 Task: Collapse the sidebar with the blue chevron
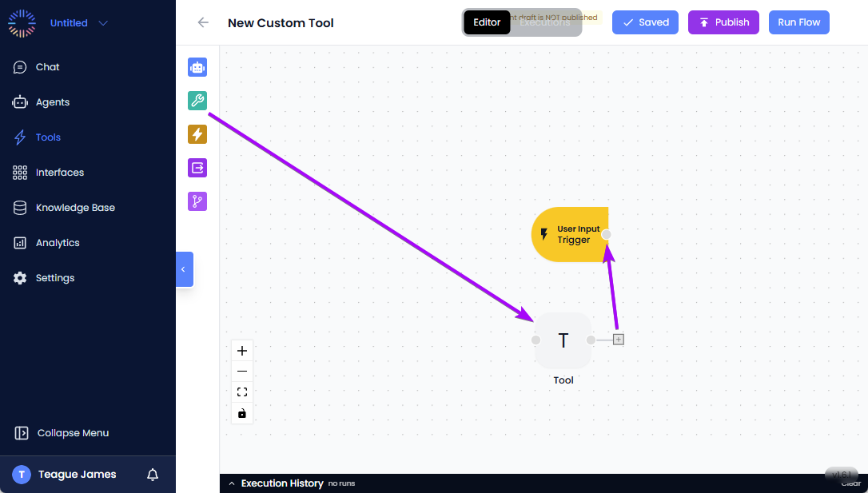coord(184,269)
